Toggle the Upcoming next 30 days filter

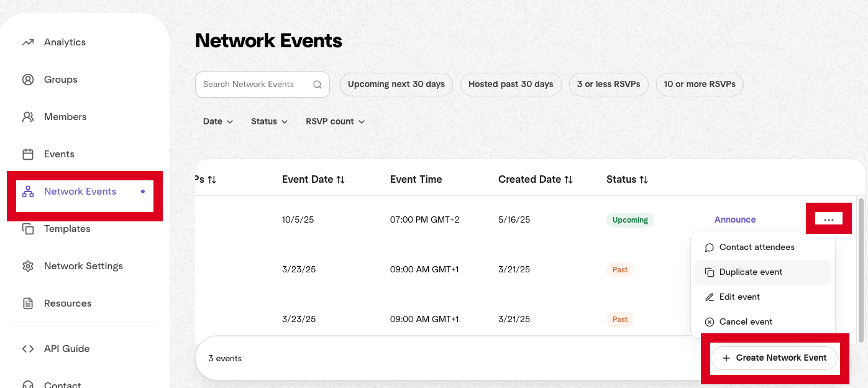point(396,85)
